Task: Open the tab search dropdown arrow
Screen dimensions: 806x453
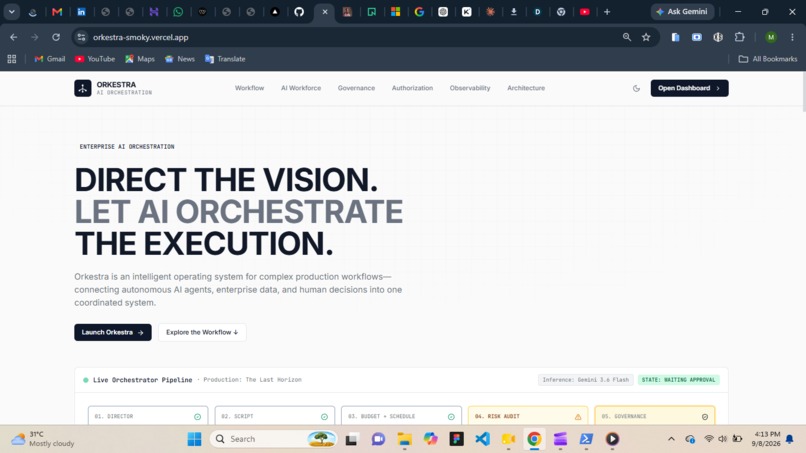Action: (x=11, y=12)
